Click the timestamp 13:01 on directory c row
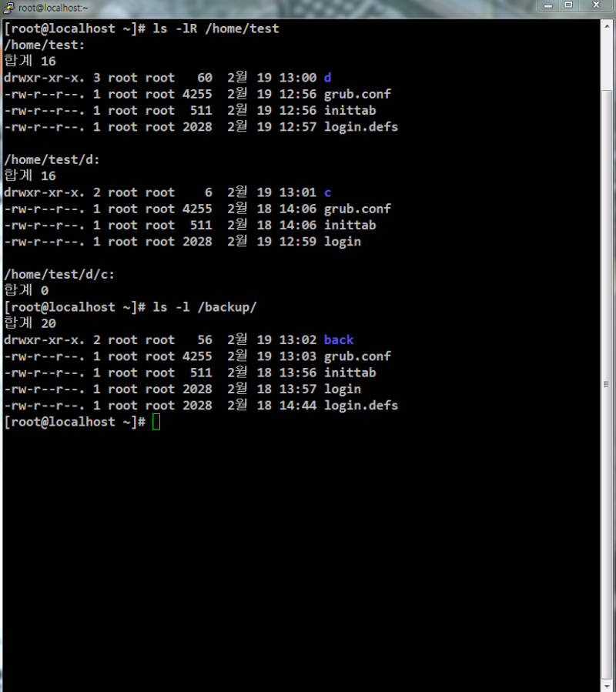616x692 pixels. [298, 192]
